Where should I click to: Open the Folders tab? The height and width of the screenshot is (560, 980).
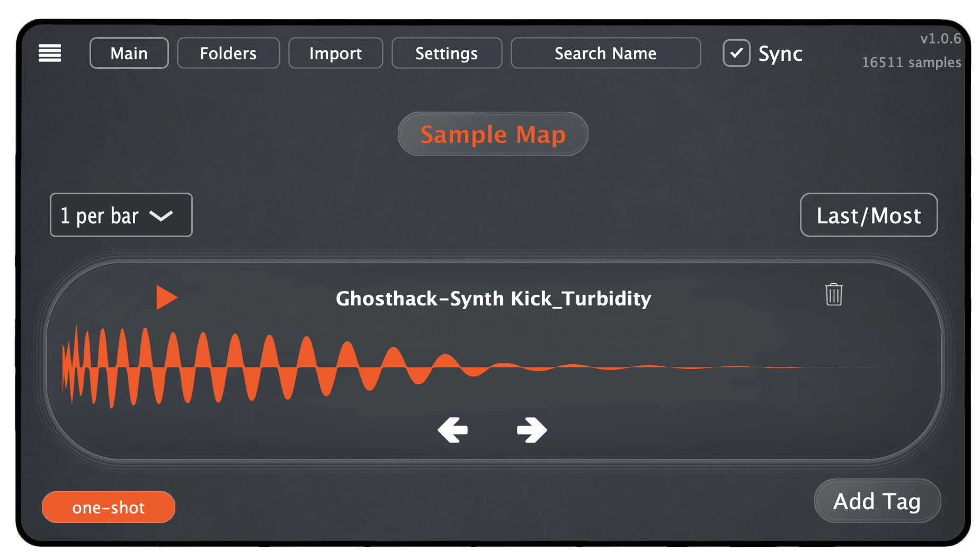pos(228,53)
